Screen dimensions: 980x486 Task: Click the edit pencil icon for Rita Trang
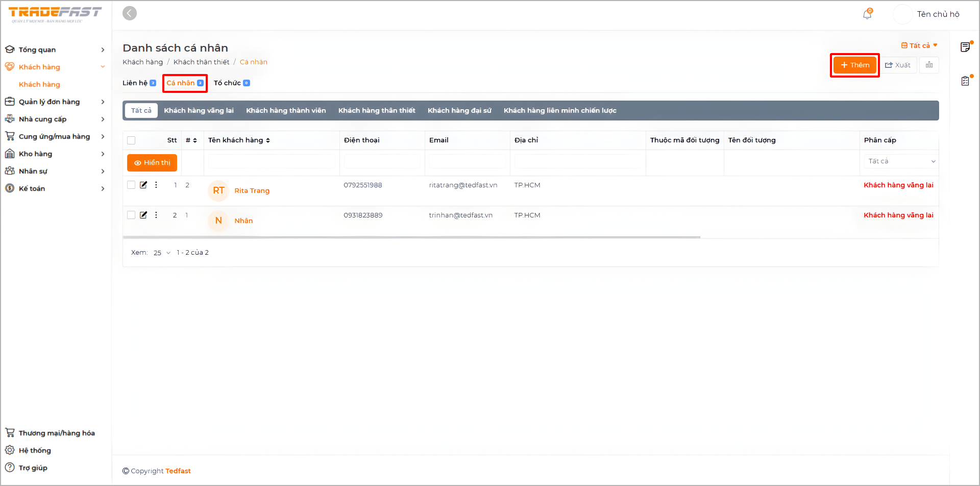coord(143,185)
